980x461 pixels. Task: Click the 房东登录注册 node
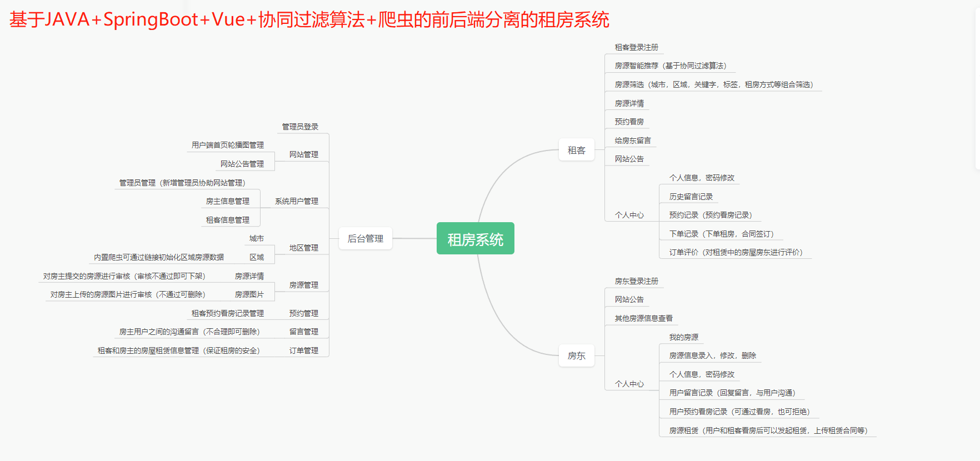tap(636, 282)
